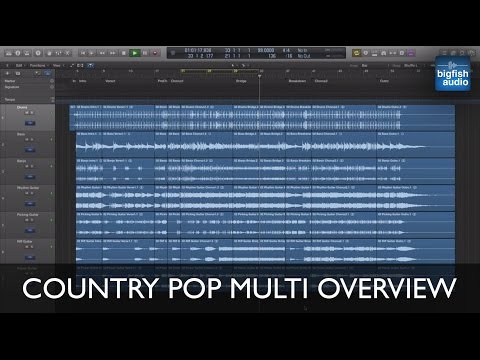Toggle the yellow Cycle mode button
480x360 pixels.
click(356, 53)
